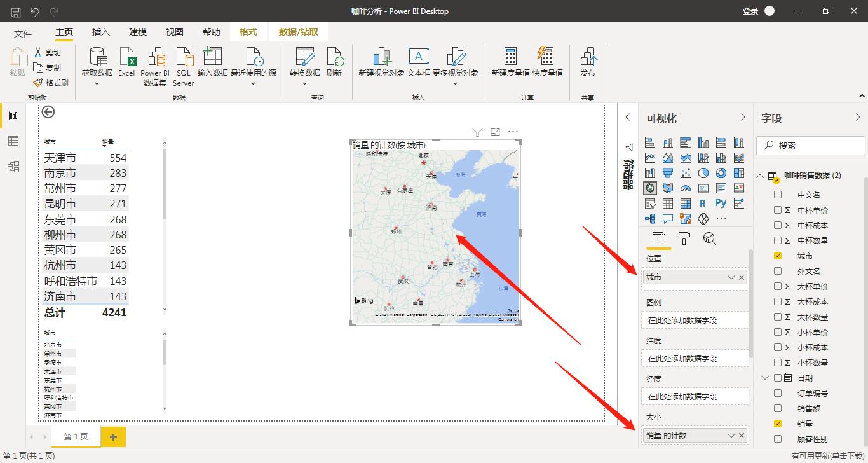Select the Q&A visualization icon
The width and height of the screenshot is (868, 463).
point(668,219)
